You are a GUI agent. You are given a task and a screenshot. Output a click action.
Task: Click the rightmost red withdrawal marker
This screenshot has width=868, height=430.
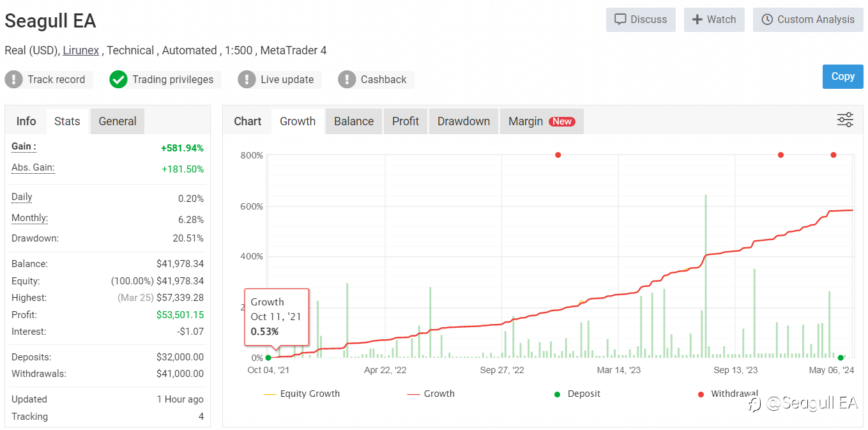pos(834,155)
